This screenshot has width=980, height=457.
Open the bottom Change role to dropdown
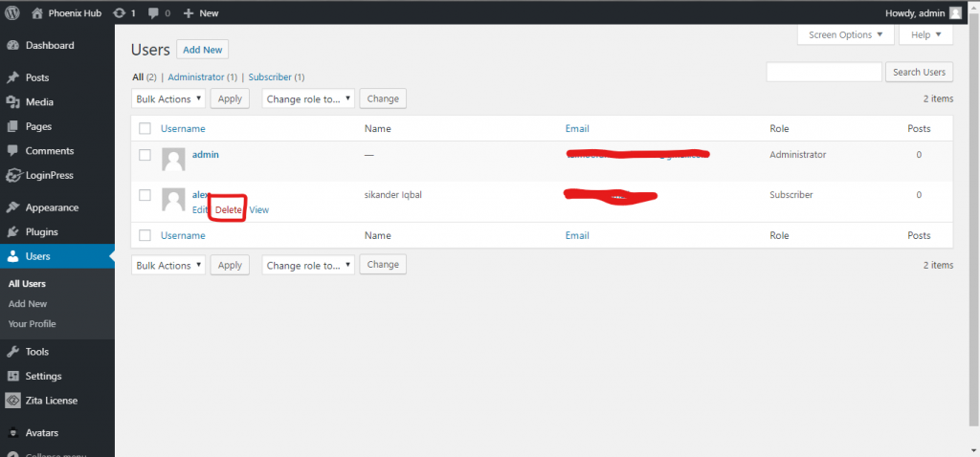[308, 265]
